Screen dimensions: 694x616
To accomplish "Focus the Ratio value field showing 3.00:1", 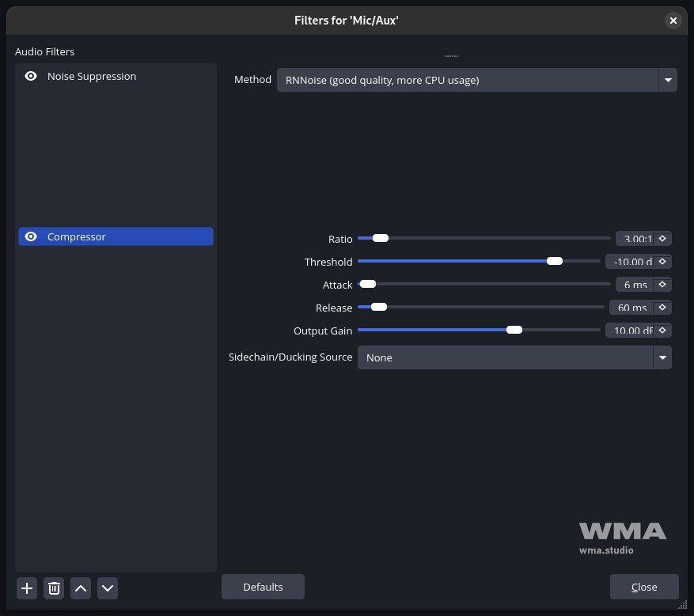I will click(635, 239).
